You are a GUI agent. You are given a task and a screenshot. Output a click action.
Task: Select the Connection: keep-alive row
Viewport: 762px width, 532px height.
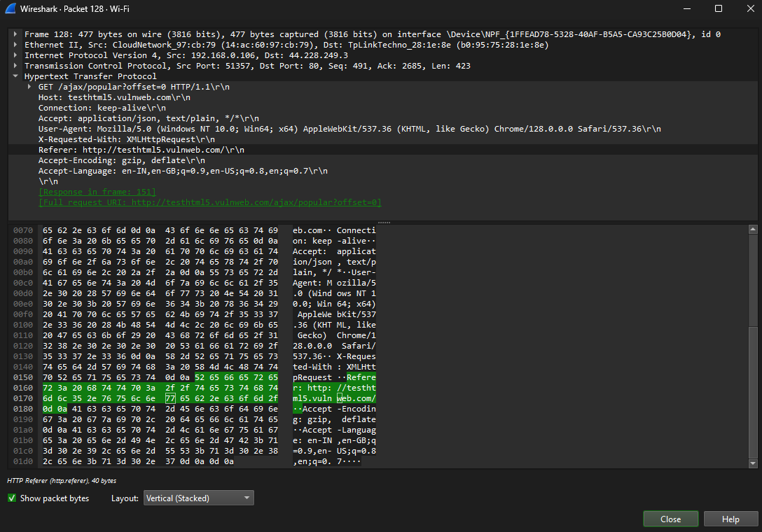(x=102, y=108)
